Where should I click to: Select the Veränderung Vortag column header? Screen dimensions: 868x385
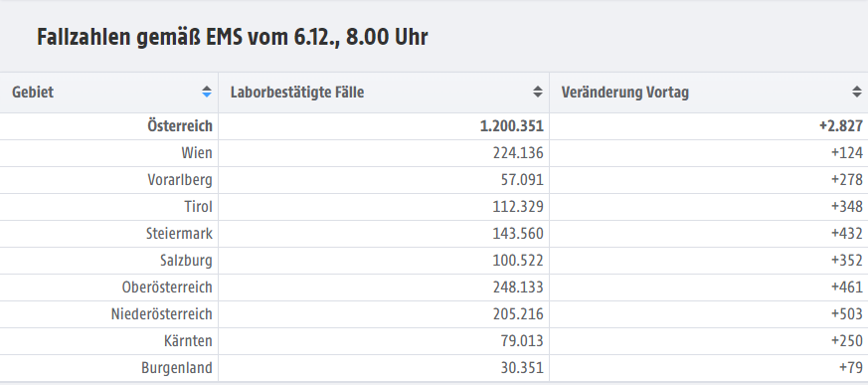(x=709, y=93)
